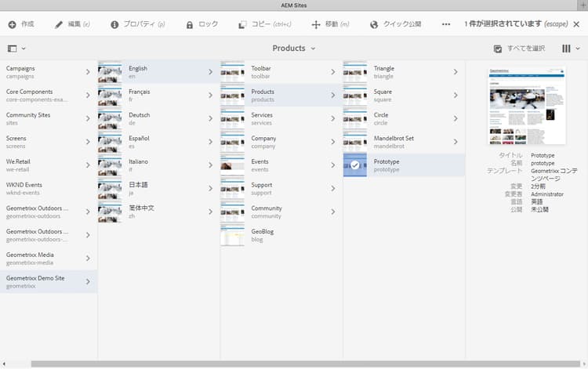Expand the Triangle page chevron

pyautogui.click(x=456, y=71)
